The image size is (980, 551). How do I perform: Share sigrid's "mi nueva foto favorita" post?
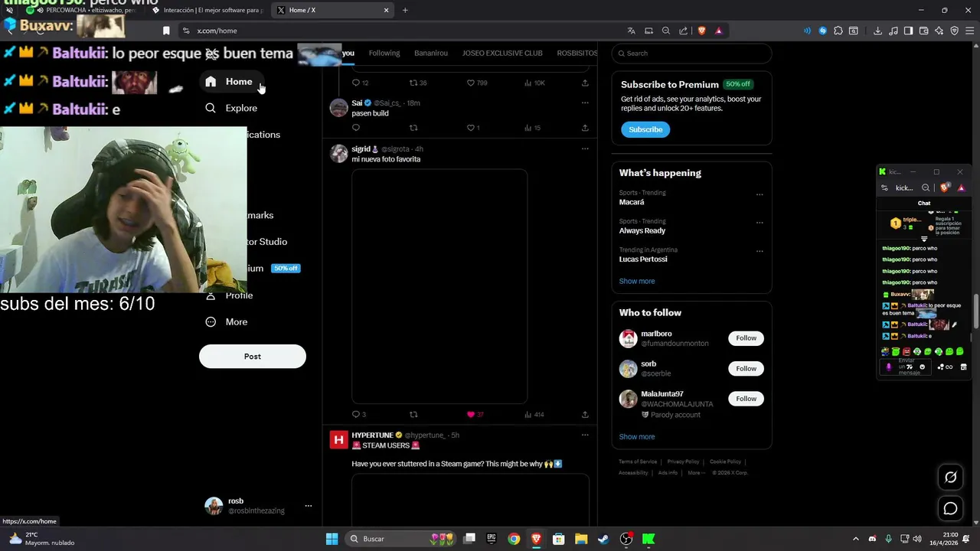pos(585,414)
